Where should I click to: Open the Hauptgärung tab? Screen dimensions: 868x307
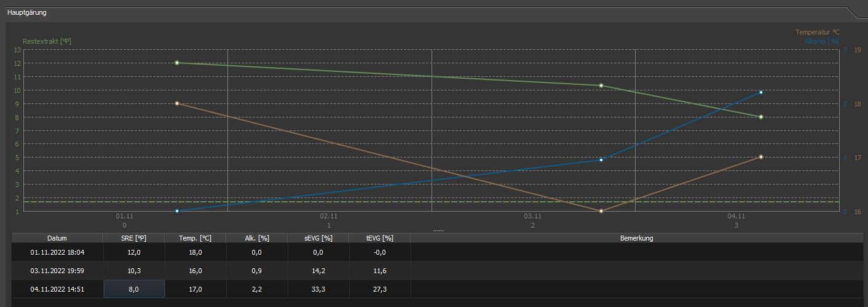tap(26, 12)
